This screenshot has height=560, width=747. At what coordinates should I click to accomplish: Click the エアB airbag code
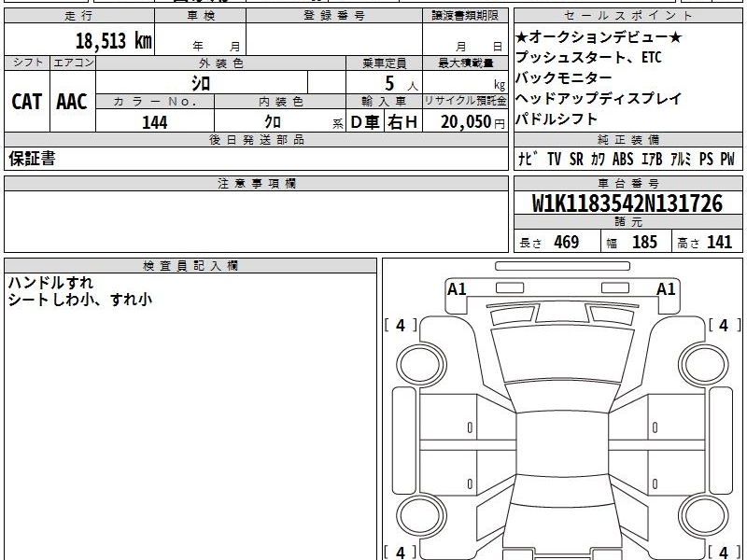[x=651, y=159]
